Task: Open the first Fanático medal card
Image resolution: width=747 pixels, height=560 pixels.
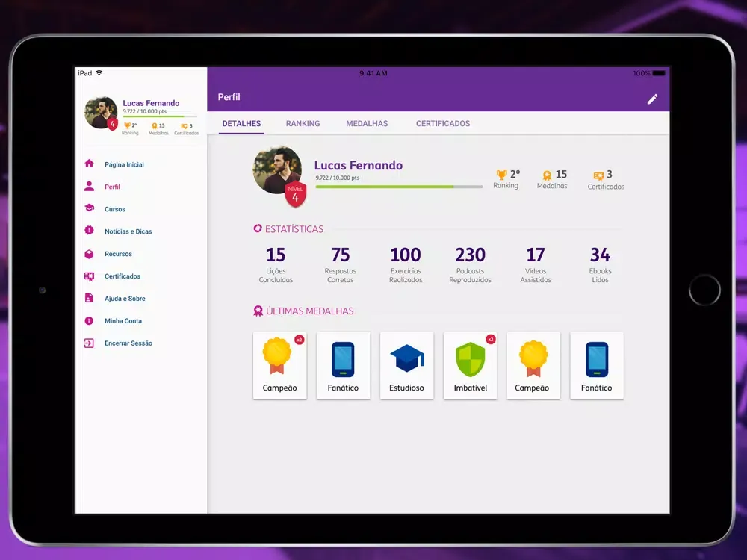Action: 343,365
